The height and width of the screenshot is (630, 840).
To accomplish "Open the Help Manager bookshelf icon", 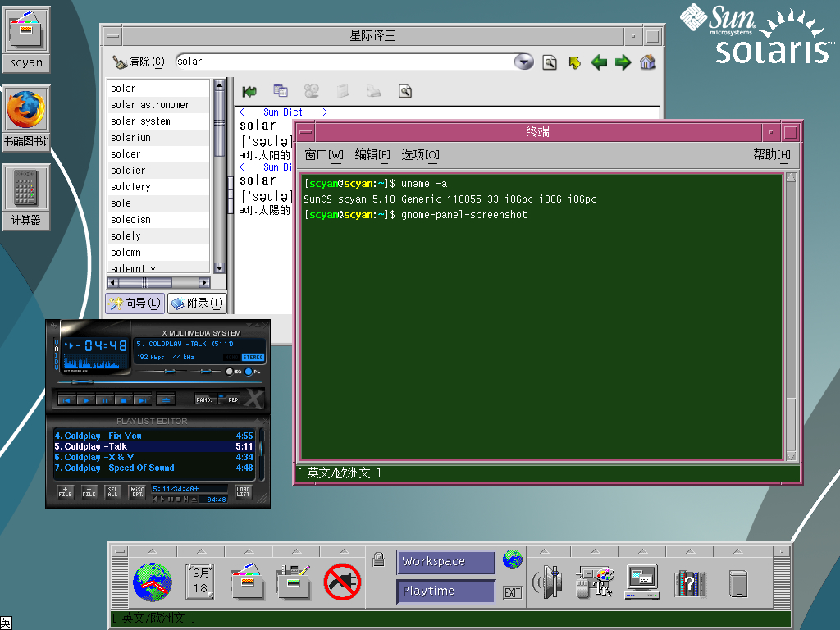I will [x=690, y=582].
